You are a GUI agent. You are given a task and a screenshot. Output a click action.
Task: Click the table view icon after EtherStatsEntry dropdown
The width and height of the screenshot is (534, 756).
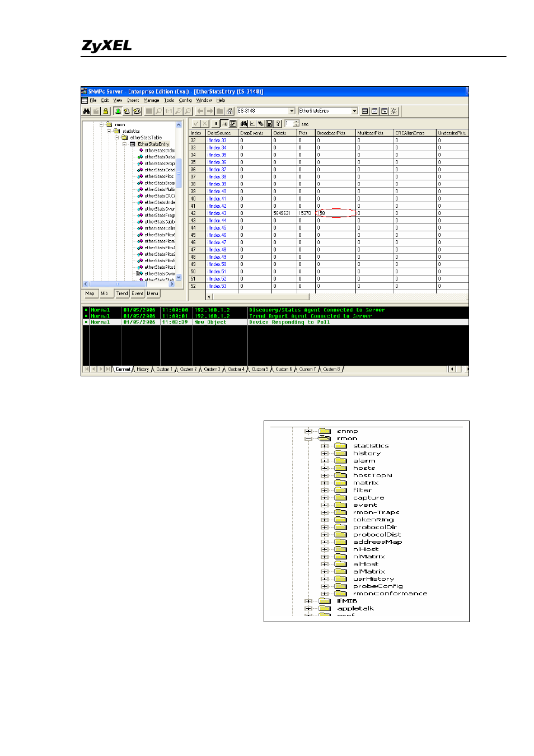(365, 111)
